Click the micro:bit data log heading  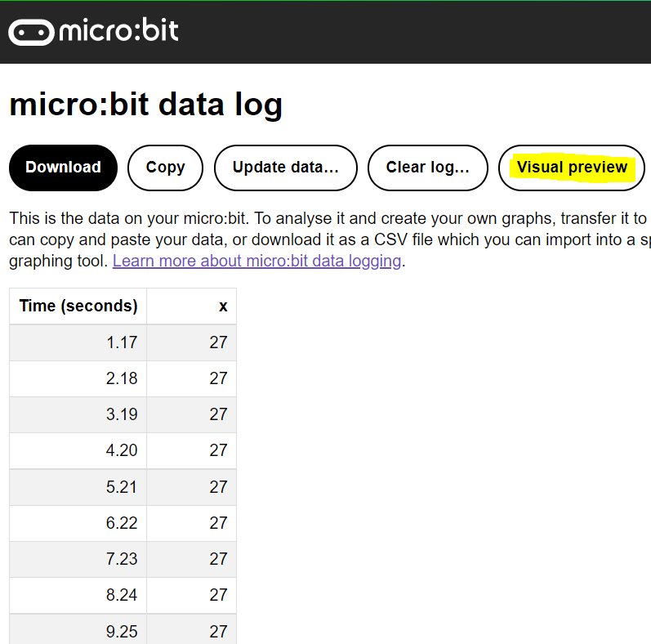[x=145, y=105]
